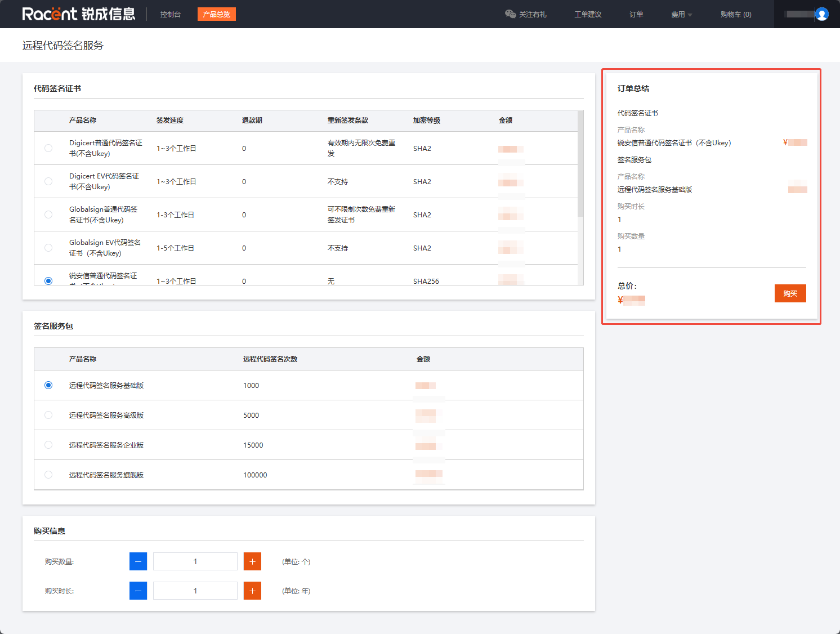Choose 远程代码签名服务高级版 package
840x634 pixels.
48,415
